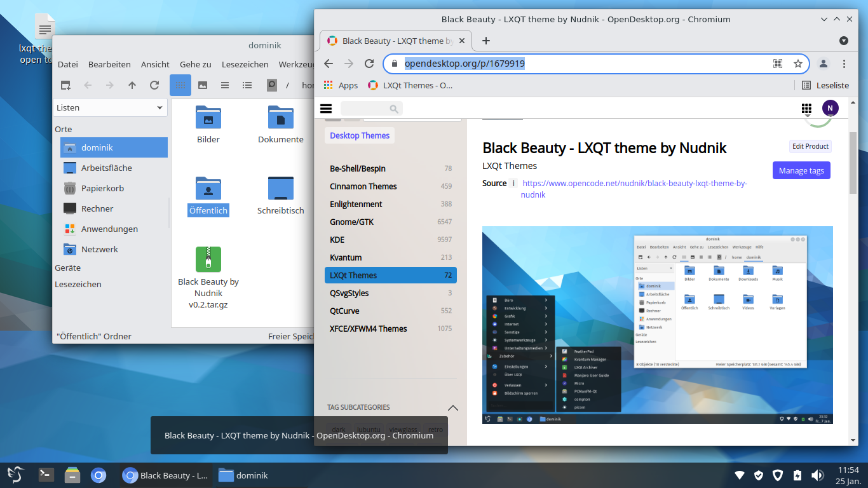868x488 pixels.
Task: Select the highlighted LXQt Themes category
Action: click(391, 275)
